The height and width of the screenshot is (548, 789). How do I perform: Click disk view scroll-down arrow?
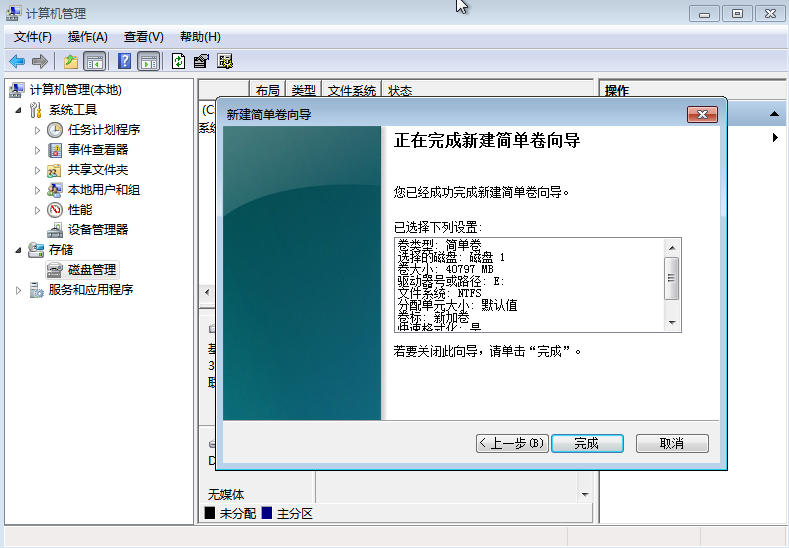585,495
